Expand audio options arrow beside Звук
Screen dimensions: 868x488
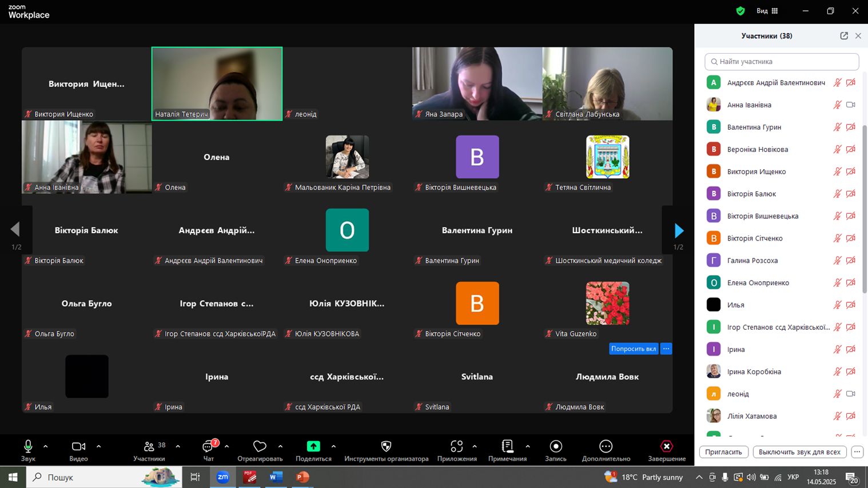pyautogui.click(x=46, y=446)
